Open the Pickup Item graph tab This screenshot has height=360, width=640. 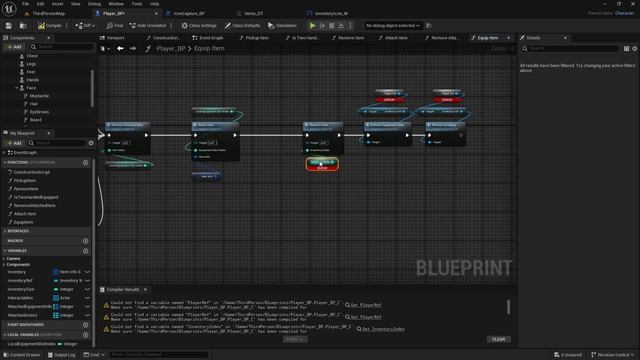(257, 38)
